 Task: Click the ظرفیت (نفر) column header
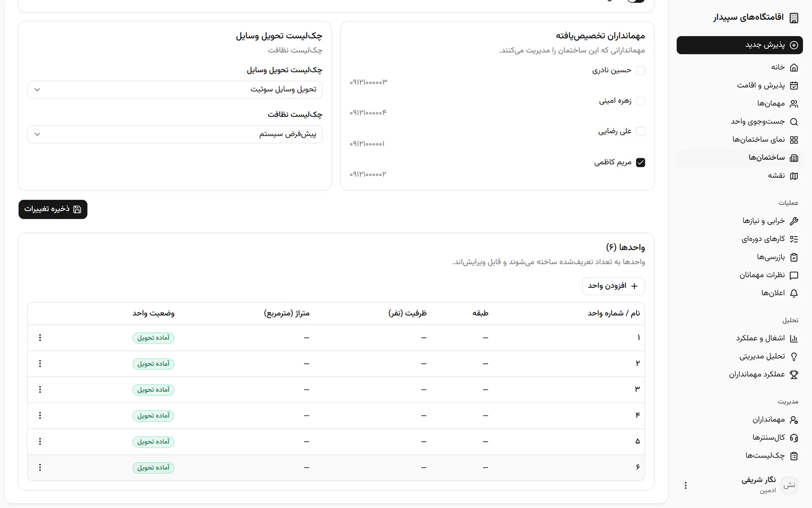pos(407,314)
